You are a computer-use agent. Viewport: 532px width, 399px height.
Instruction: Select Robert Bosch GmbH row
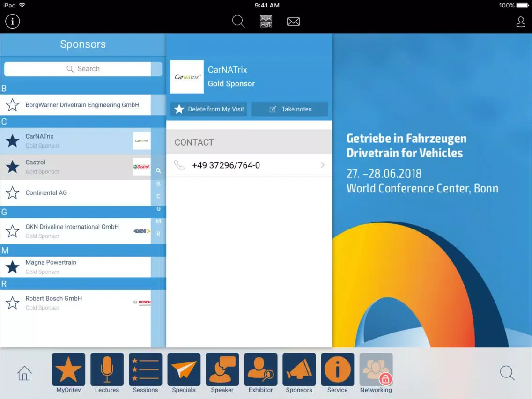point(76,303)
